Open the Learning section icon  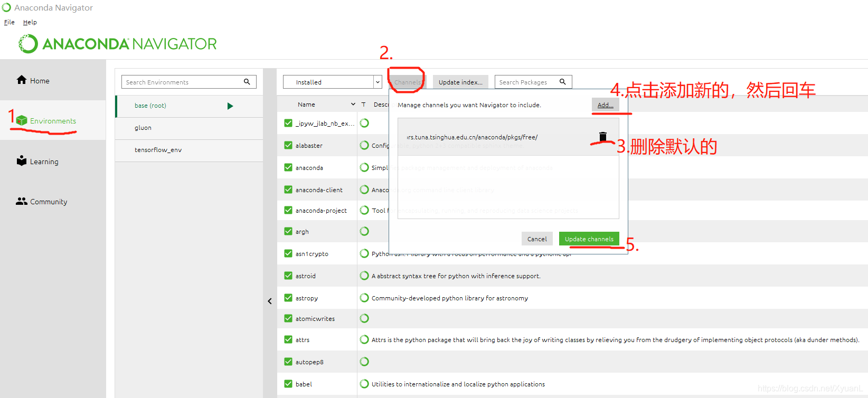tap(22, 160)
